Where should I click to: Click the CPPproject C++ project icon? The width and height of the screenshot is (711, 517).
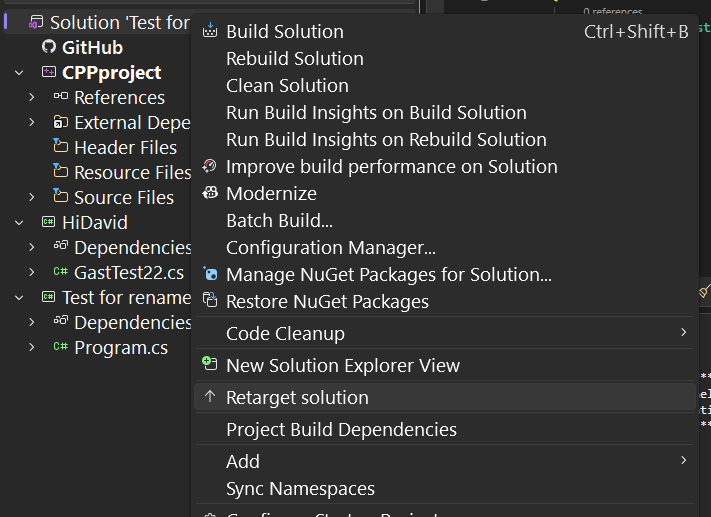(x=49, y=72)
